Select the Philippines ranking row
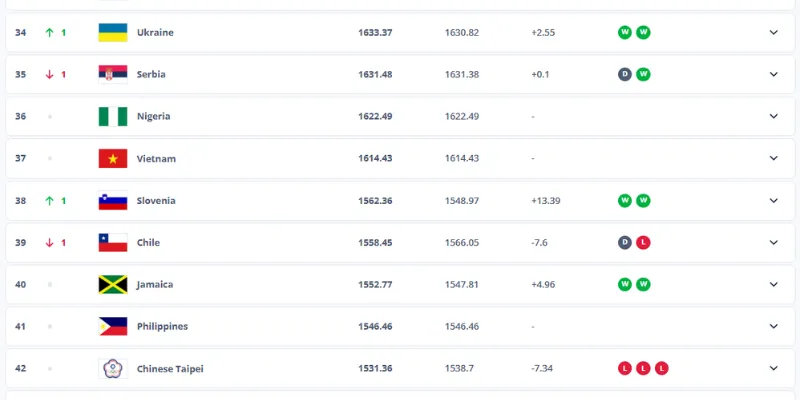This screenshot has height=400, width=800. 400,326
